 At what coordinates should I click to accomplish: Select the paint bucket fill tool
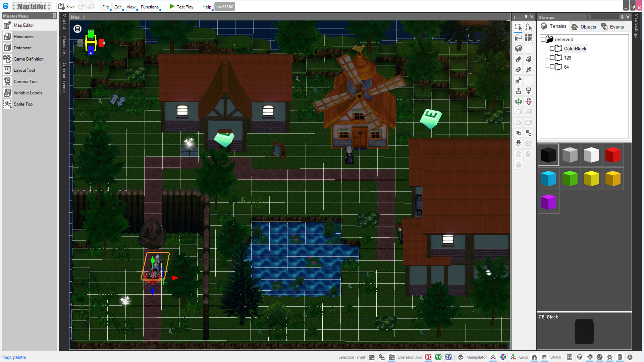pyautogui.click(x=529, y=59)
